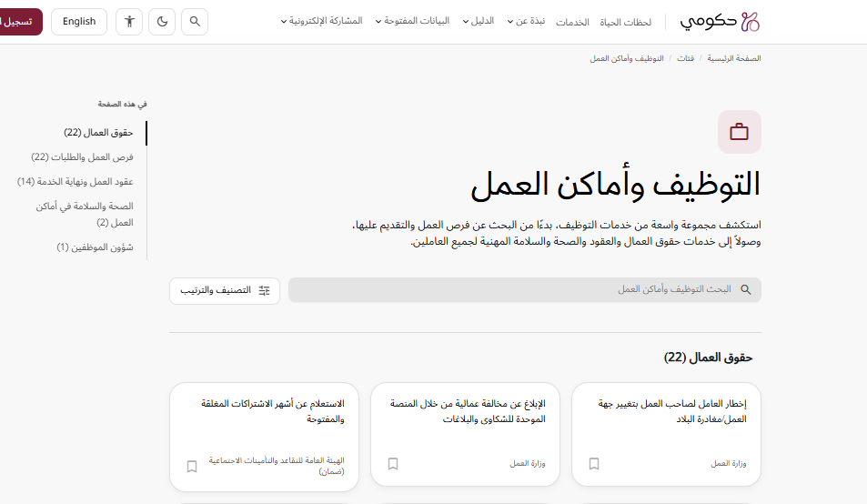Bookmark الاستعلام عن أشهر الاشتراكات card

click(192, 467)
